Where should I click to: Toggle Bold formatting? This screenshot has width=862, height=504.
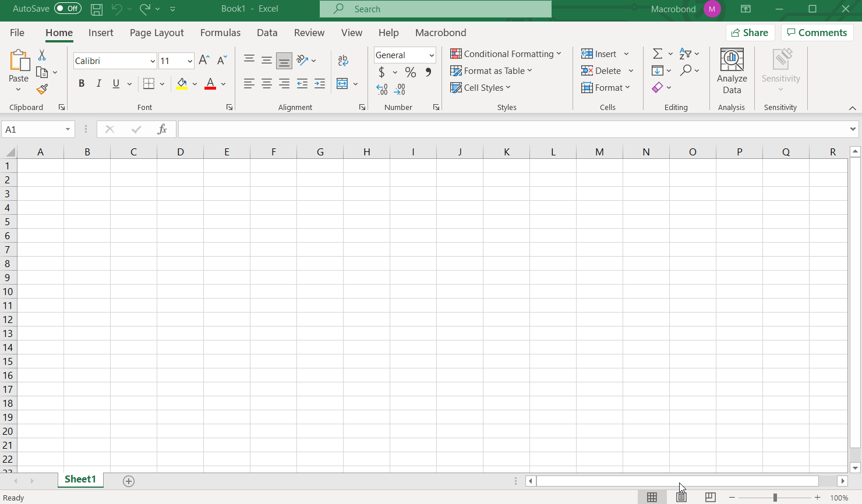(82, 84)
